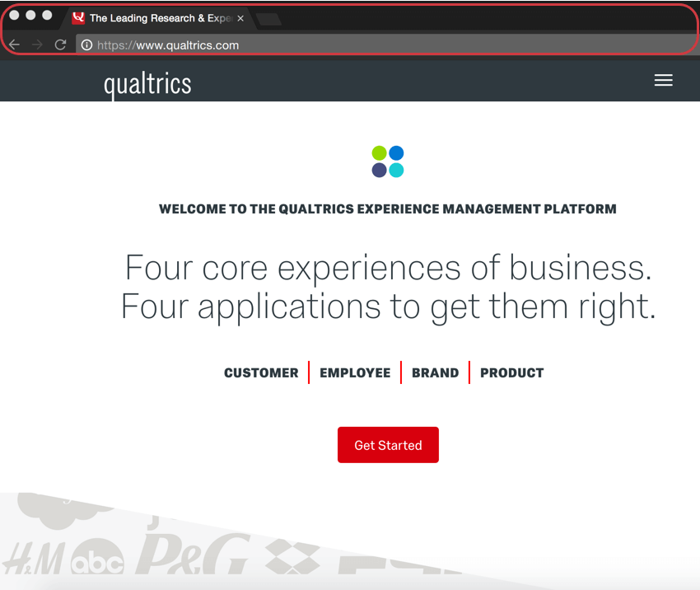Click the Qualtrics favicon in the tab
This screenshot has width=700, height=590.
pos(78,18)
